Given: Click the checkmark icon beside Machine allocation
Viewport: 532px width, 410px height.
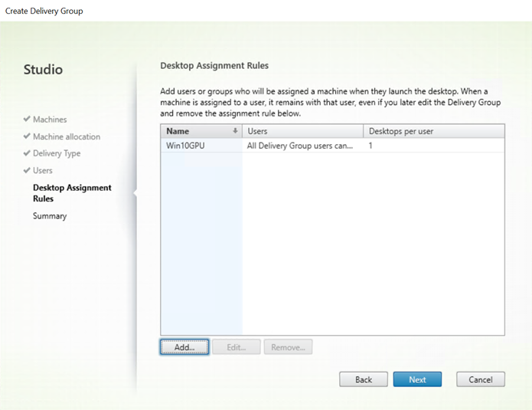Looking at the screenshot, I should tap(27, 136).
